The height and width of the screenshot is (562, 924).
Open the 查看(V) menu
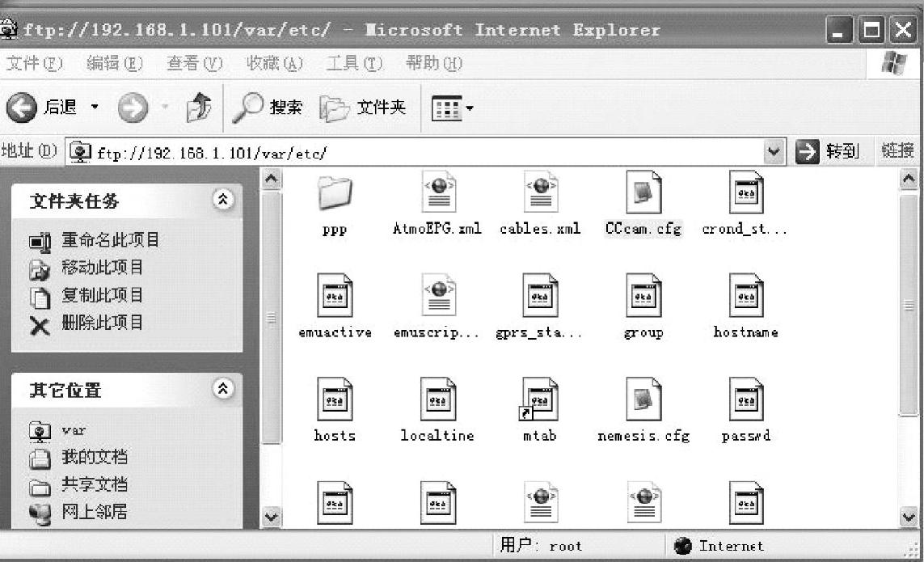click(x=195, y=62)
